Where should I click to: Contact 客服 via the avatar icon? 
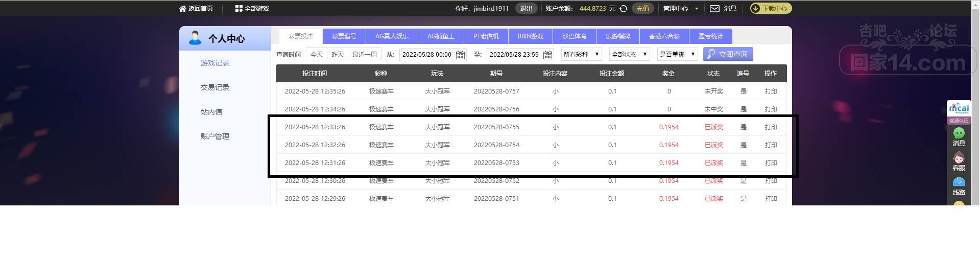pos(959,157)
